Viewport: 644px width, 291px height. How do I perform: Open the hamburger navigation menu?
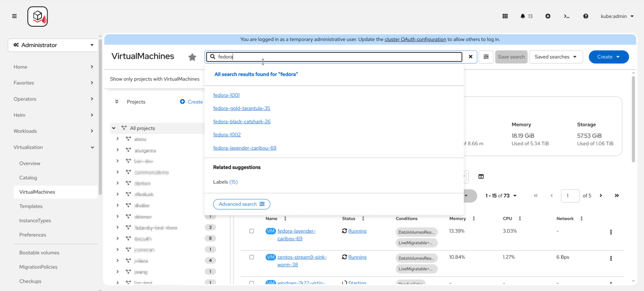pyautogui.click(x=14, y=16)
